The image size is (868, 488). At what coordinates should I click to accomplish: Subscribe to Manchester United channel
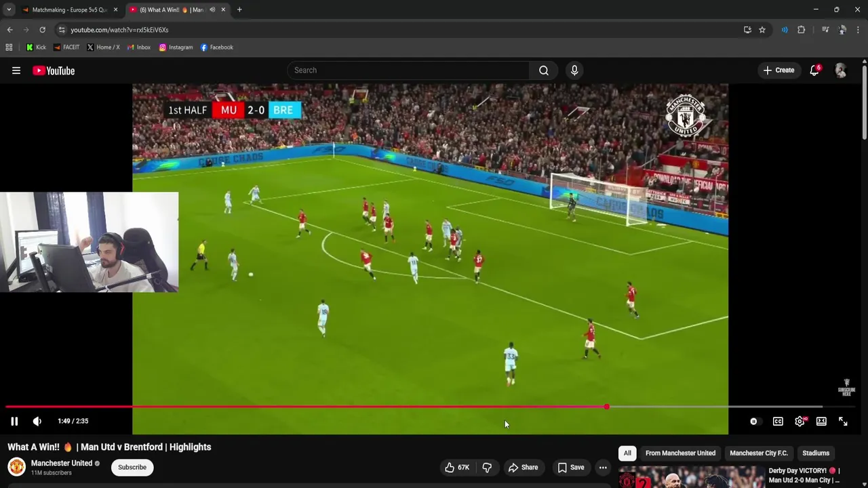(x=132, y=467)
